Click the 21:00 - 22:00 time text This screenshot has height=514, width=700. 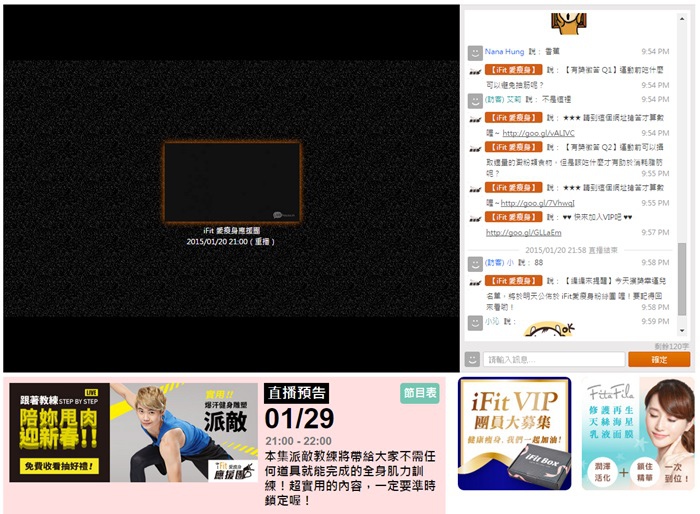(x=298, y=441)
